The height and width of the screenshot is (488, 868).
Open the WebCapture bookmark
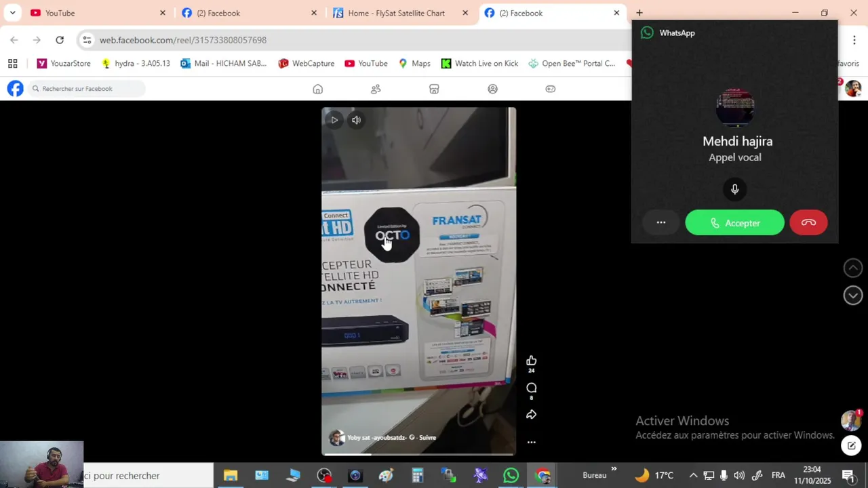[x=306, y=64]
